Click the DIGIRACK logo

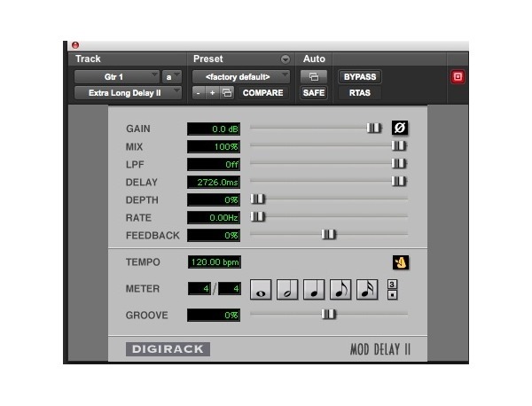tap(168, 349)
